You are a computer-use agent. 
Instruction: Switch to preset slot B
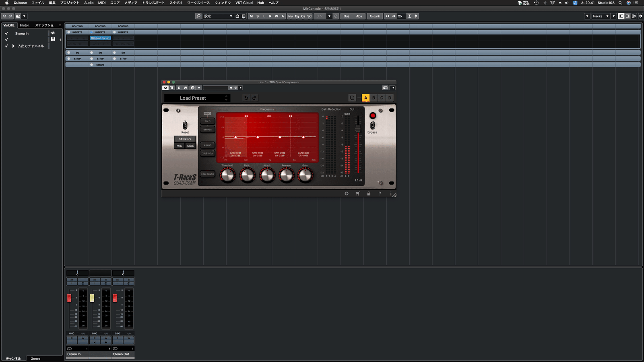374,98
